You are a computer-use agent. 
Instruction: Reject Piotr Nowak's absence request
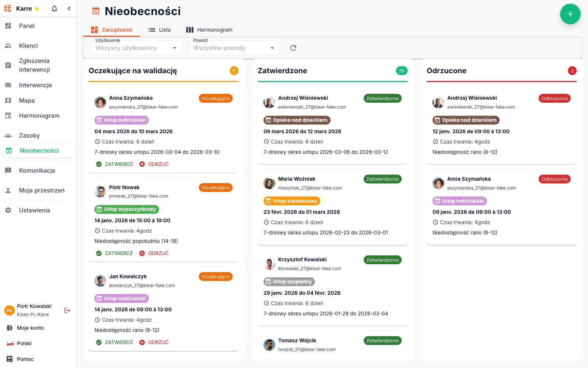(x=154, y=253)
